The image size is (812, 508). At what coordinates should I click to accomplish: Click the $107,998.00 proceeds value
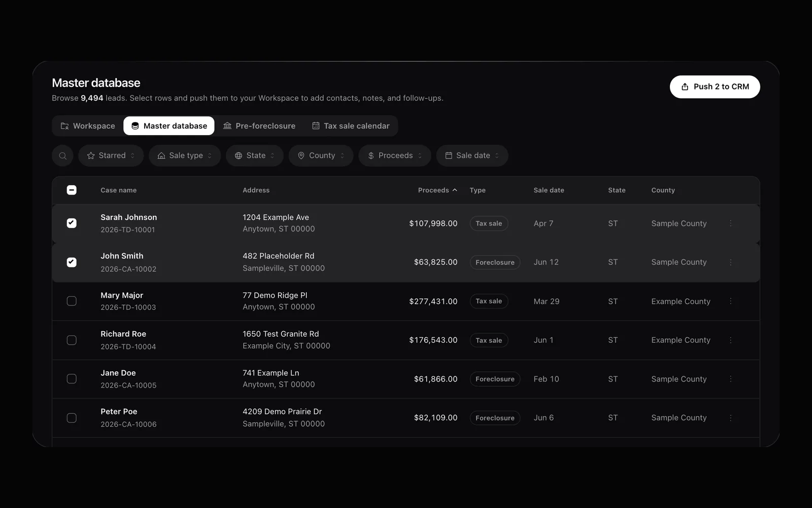[x=433, y=224]
